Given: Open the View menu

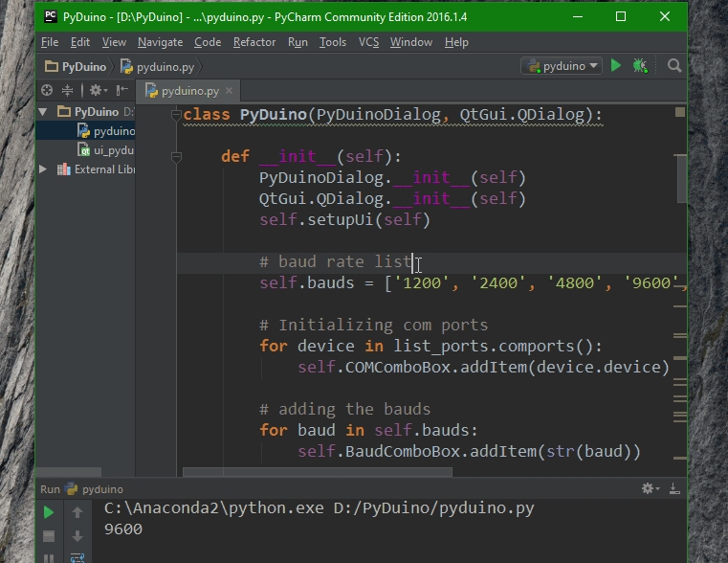Looking at the screenshot, I should pos(114,42).
